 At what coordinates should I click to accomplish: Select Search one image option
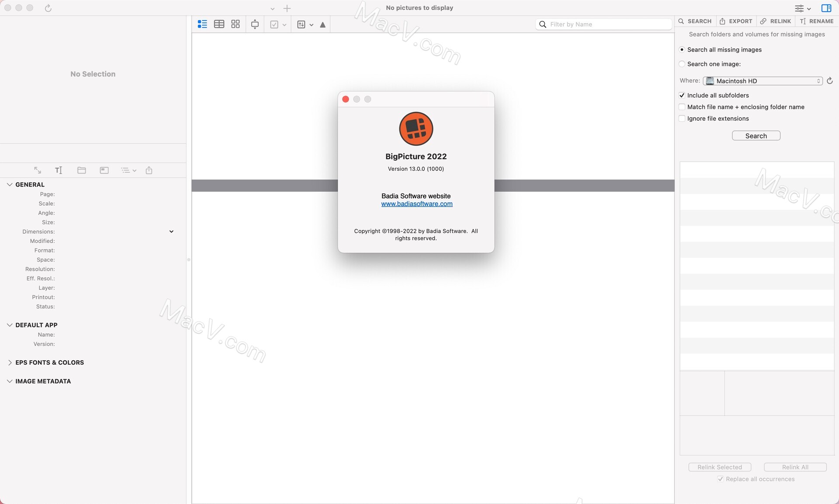[x=682, y=64]
